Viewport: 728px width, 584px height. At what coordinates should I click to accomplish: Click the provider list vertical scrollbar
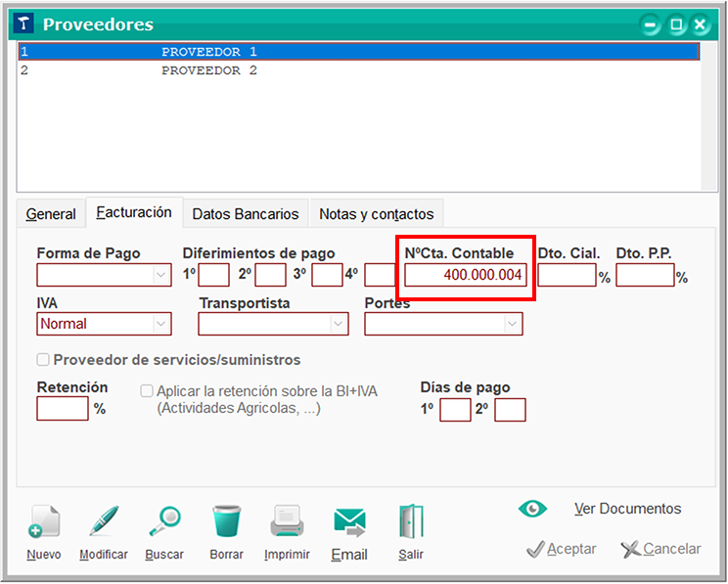click(709, 116)
